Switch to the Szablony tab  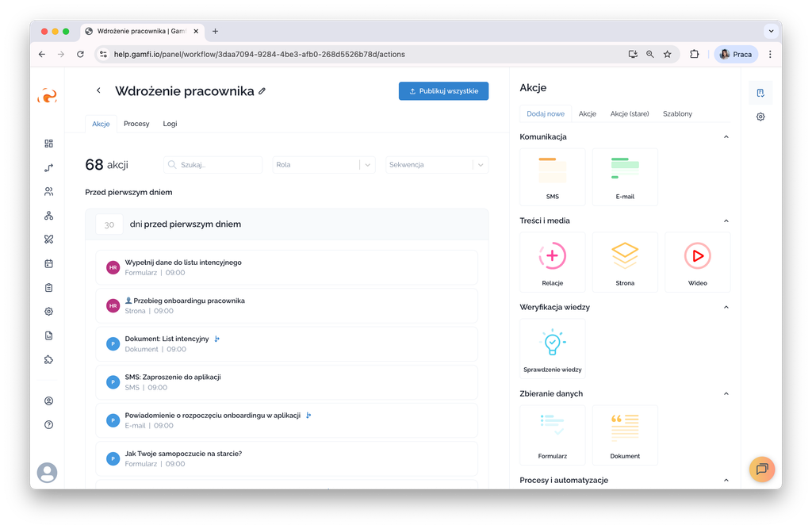[x=677, y=113]
